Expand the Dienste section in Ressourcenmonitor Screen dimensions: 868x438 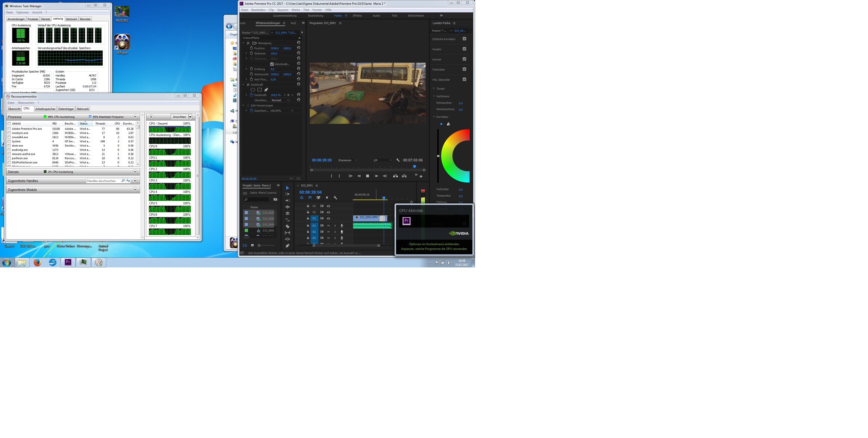(135, 172)
